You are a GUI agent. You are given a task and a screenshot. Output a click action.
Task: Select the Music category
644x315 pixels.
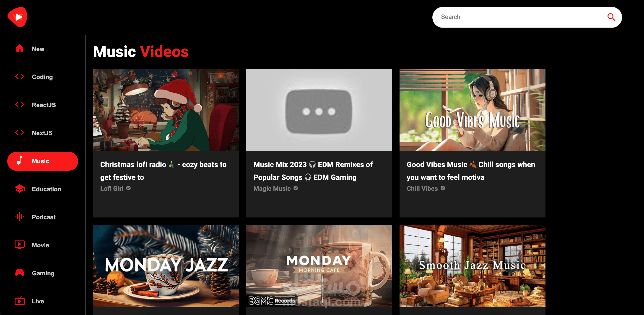coord(42,161)
